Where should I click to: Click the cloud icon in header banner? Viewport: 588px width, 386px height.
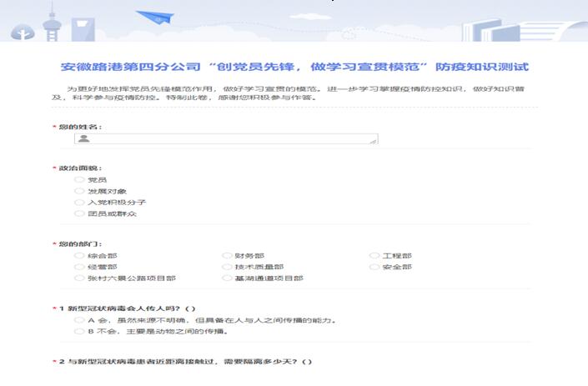click(21, 31)
